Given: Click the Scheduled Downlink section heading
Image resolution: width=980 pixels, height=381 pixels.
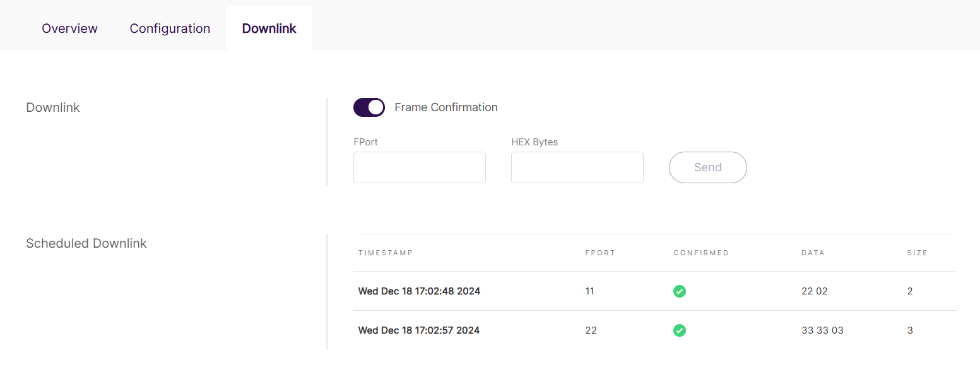Looking at the screenshot, I should [x=86, y=243].
